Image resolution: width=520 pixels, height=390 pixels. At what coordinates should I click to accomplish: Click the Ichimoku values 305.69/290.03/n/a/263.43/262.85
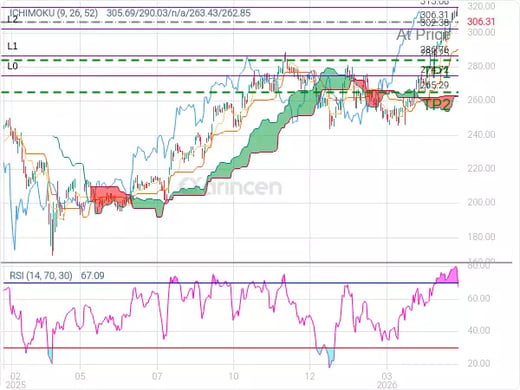tap(178, 13)
